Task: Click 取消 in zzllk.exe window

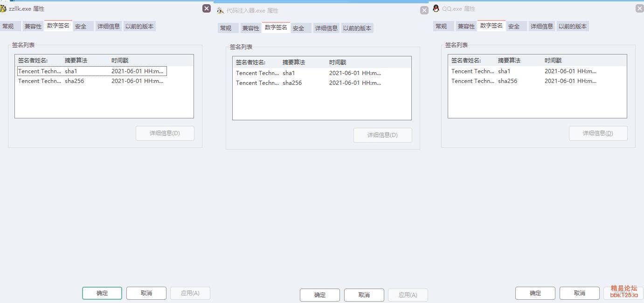Action: click(146, 293)
